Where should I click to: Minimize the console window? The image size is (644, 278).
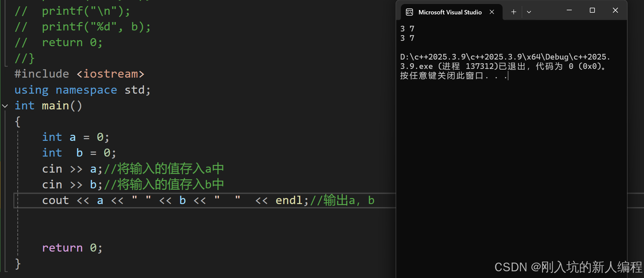(x=569, y=10)
